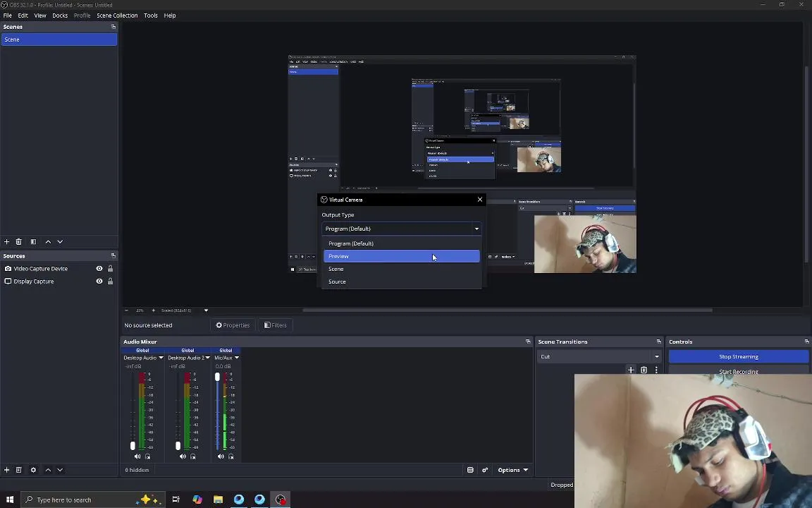812x508 pixels.
Task: Click the Properties button
Action: (x=233, y=325)
